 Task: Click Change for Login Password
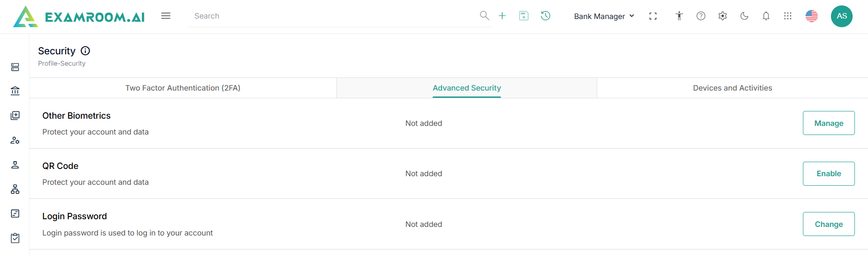[828, 224]
